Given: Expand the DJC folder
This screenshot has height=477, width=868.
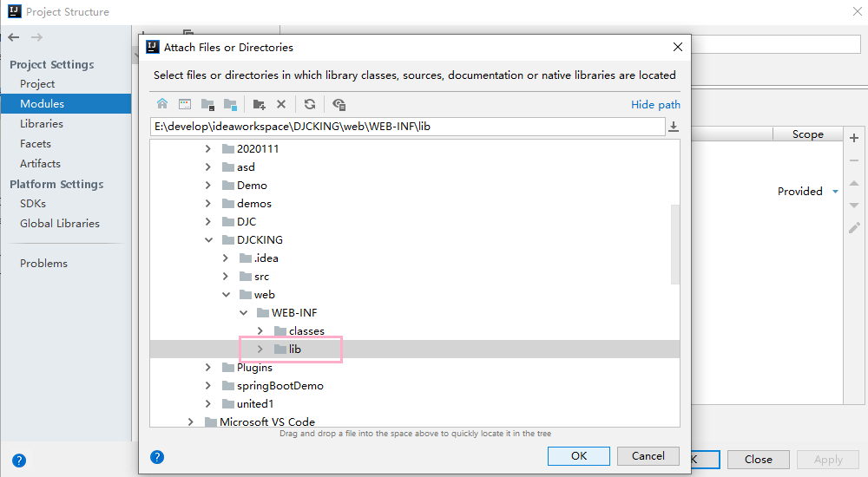Looking at the screenshot, I should (x=208, y=221).
